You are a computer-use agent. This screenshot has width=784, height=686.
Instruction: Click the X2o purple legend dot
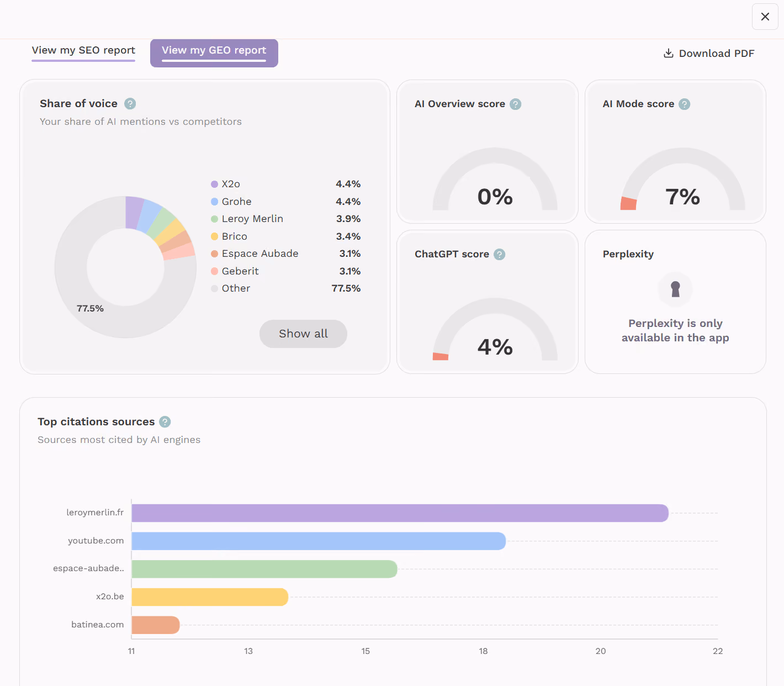tap(214, 184)
